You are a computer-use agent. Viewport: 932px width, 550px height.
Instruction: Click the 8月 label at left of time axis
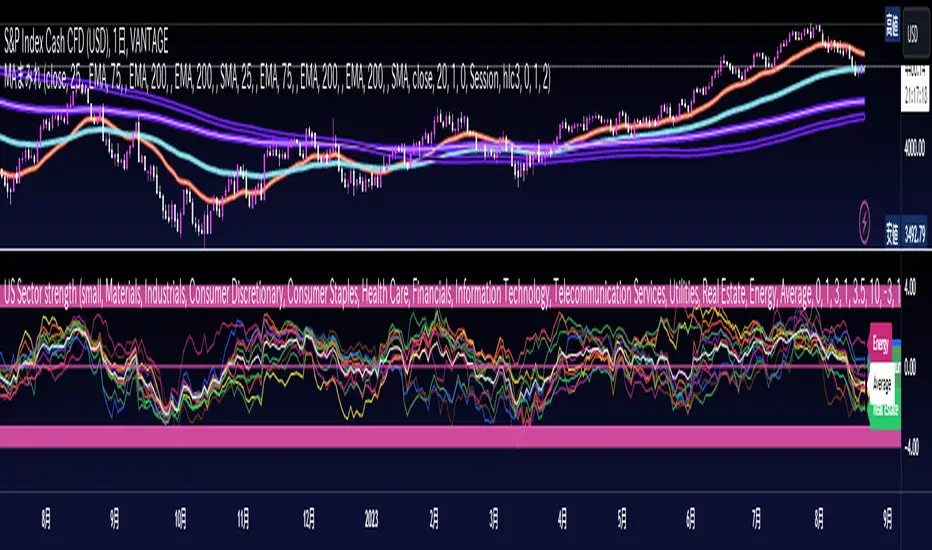pos(46,520)
